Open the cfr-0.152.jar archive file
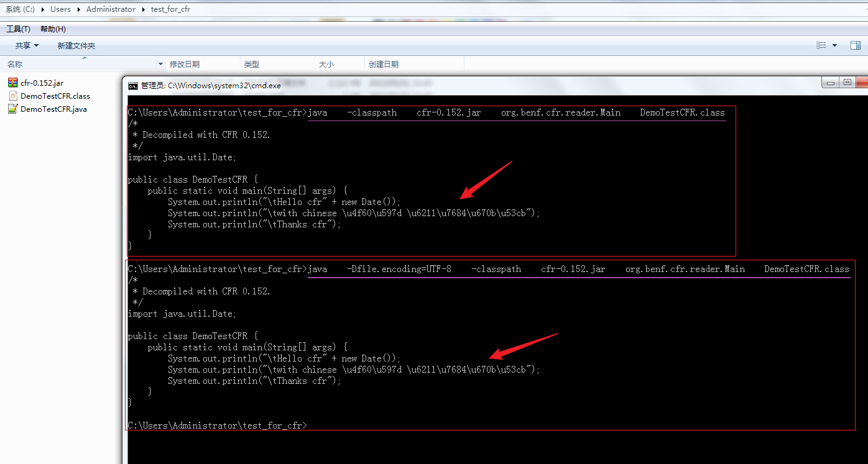Screen dimensions: 868x464 coord(41,83)
